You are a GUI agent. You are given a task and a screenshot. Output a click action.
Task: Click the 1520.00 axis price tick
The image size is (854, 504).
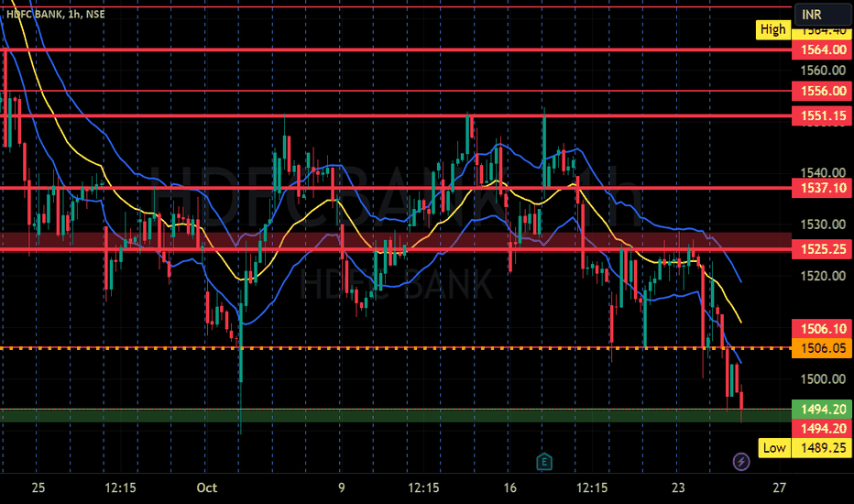tap(823, 276)
